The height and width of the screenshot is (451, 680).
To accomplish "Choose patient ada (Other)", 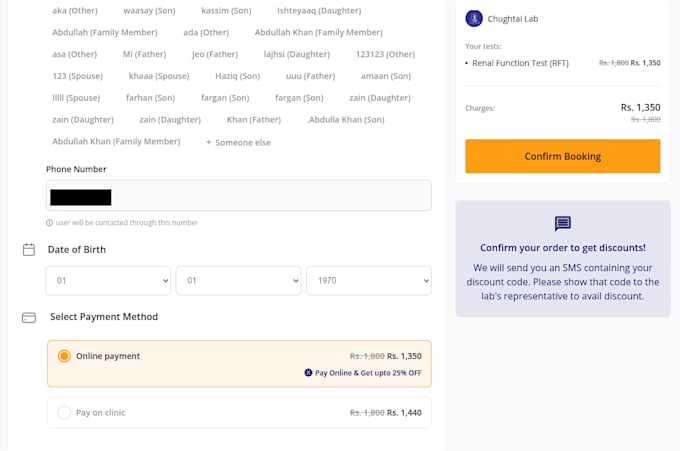I will (206, 32).
